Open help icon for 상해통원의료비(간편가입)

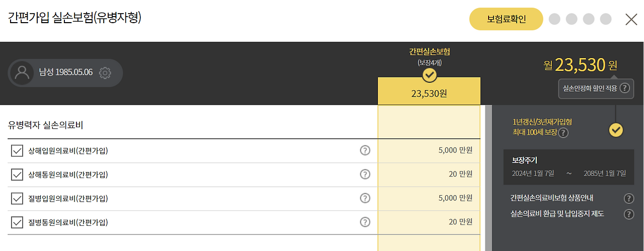[x=365, y=174]
